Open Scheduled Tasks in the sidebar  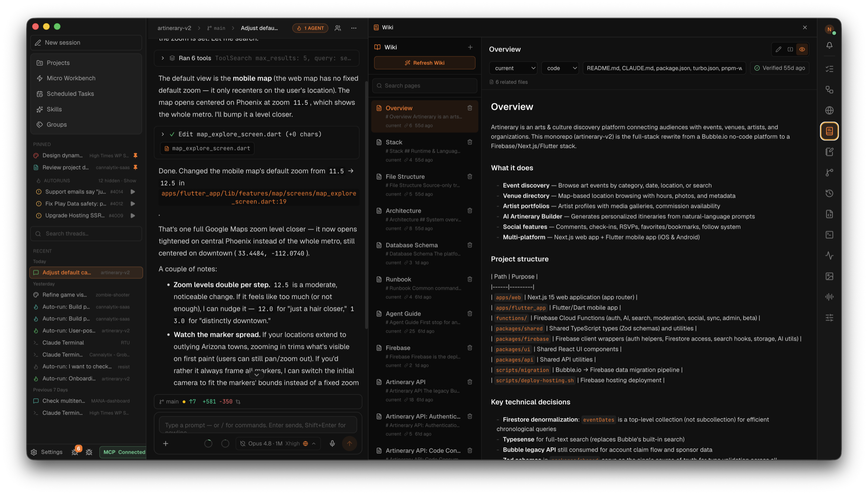click(86, 94)
